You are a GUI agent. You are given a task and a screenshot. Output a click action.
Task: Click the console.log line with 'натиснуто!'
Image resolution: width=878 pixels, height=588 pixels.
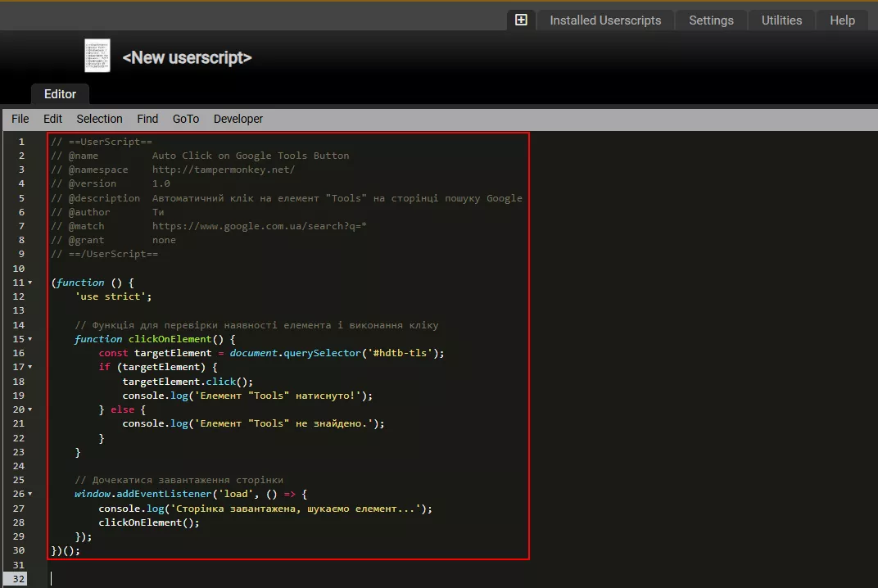(x=247, y=396)
